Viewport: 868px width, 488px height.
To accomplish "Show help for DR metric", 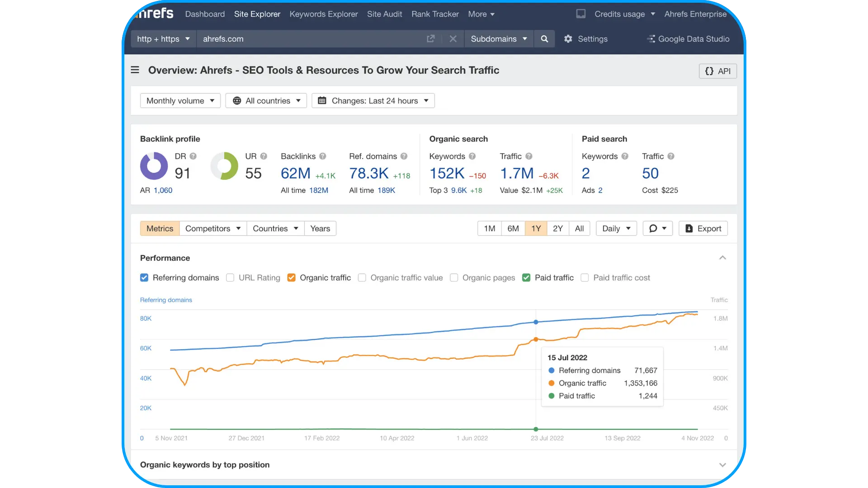I will tap(193, 156).
